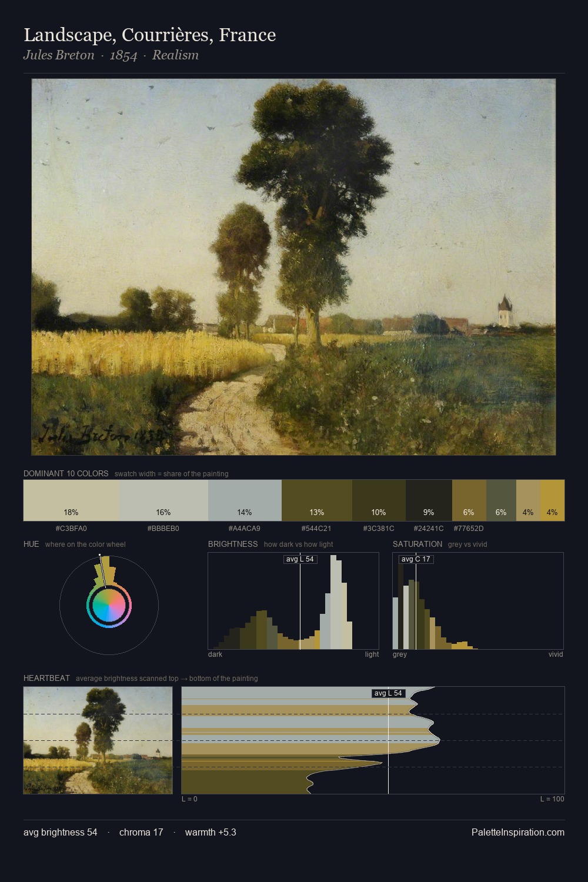Click the avg L 54 label in Heartbeat chart
This screenshot has height=882, width=588.
pos(389,693)
